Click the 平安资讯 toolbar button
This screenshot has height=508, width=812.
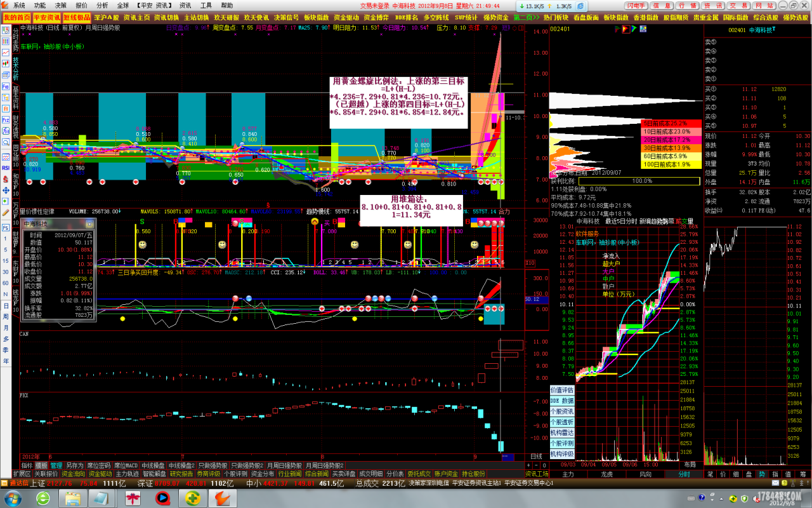(x=47, y=17)
